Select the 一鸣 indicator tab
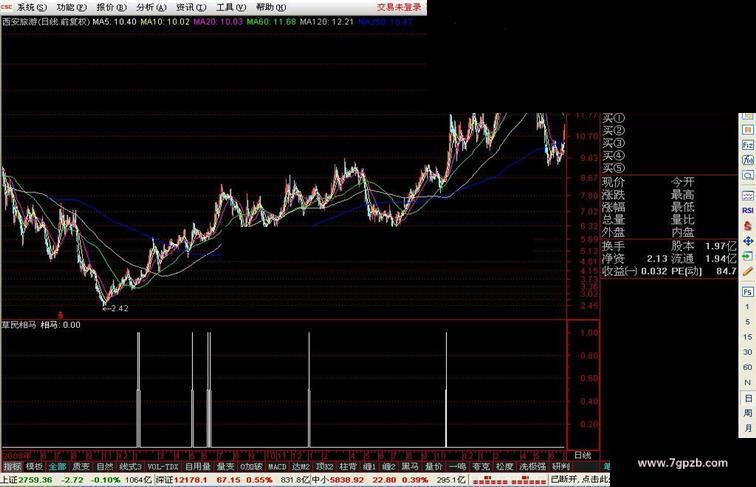 tap(457, 466)
